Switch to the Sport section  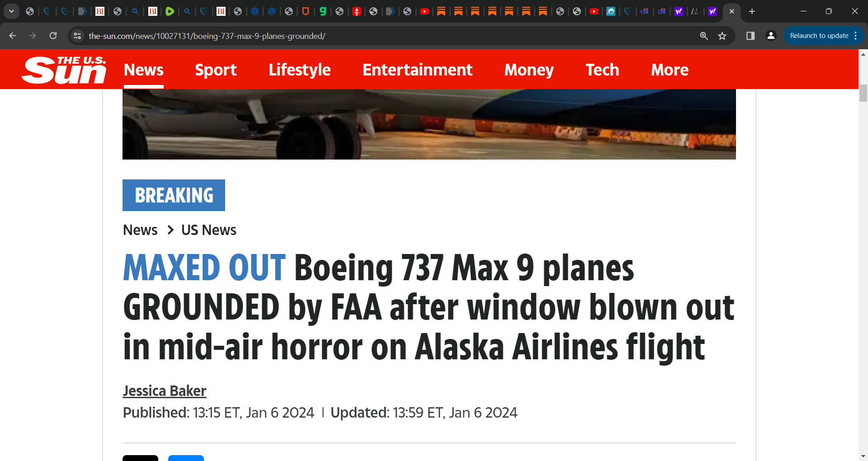tap(216, 70)
